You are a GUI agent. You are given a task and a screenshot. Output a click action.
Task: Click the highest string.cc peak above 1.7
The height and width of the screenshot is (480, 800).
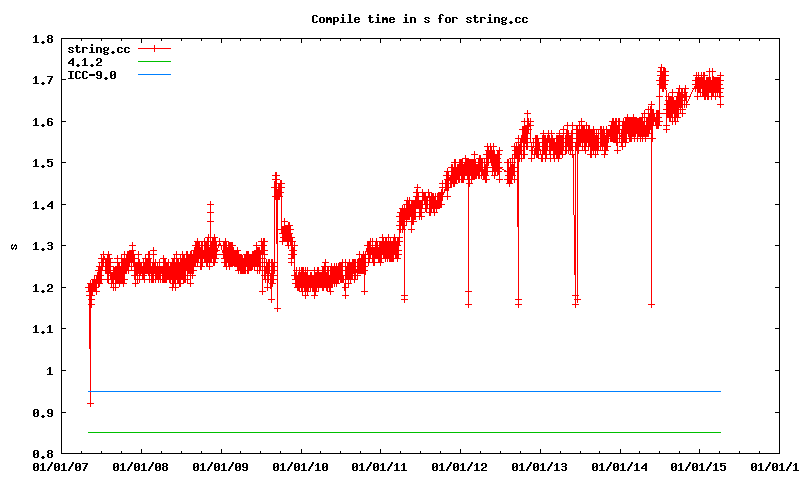tap(661, 70)
